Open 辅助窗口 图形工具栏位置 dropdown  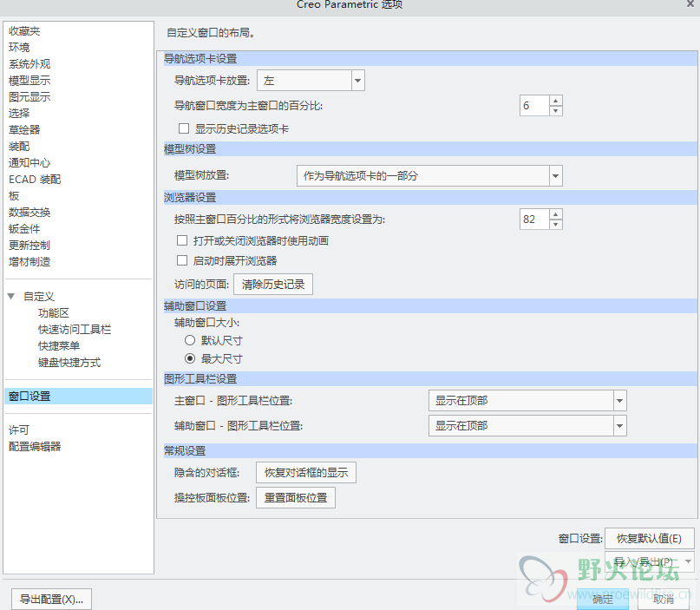pos(527,425)
